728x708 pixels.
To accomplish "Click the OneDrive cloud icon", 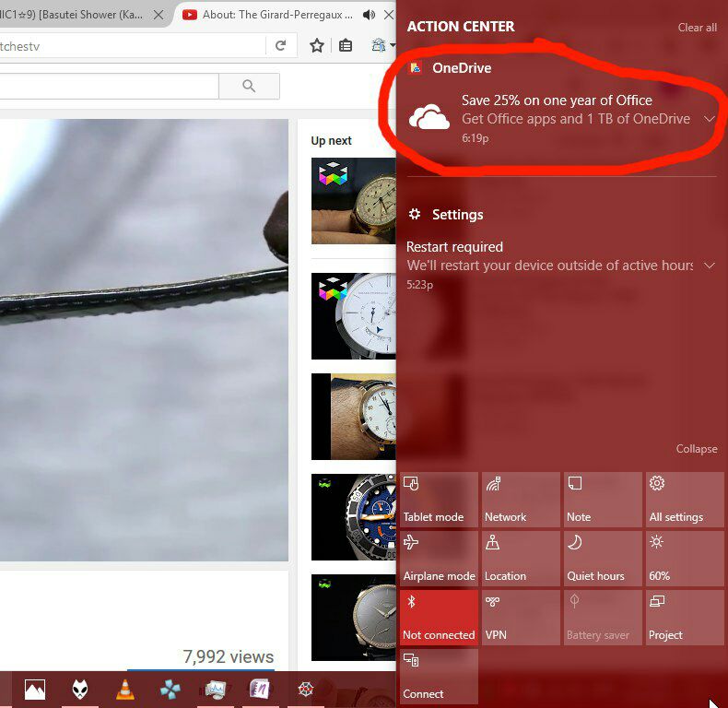I will point(429,116).
